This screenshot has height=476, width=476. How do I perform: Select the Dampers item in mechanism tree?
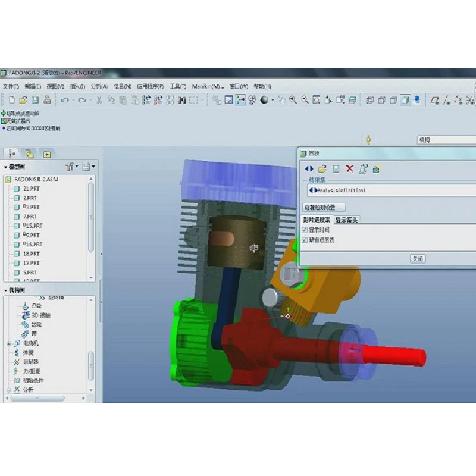[x=31, y=362]
